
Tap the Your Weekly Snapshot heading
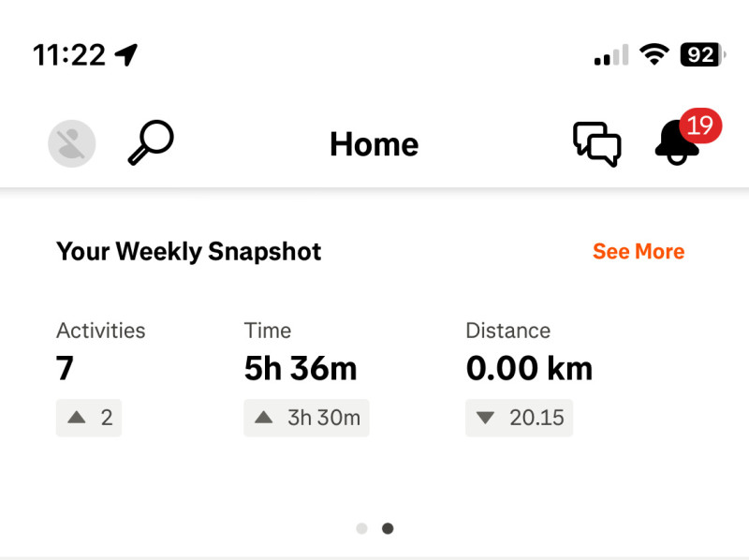pos(189,251)
